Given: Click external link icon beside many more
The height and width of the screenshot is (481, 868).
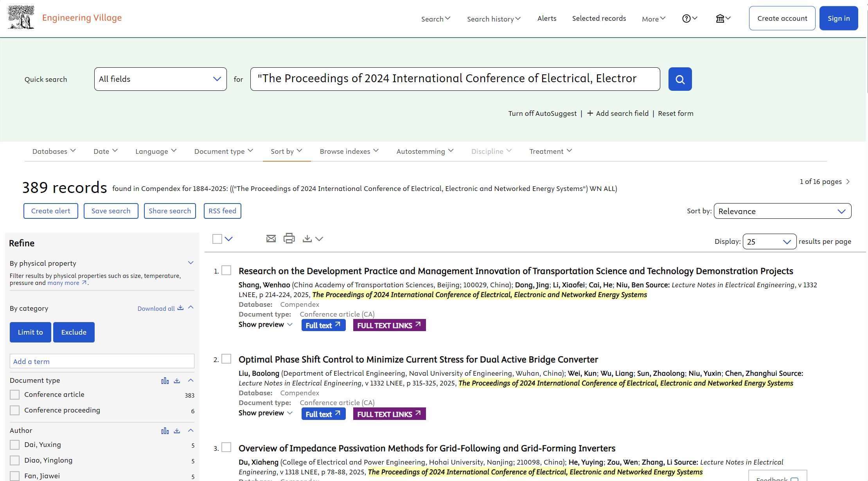Looking at the screenshot, I should [x=84, y=283].
